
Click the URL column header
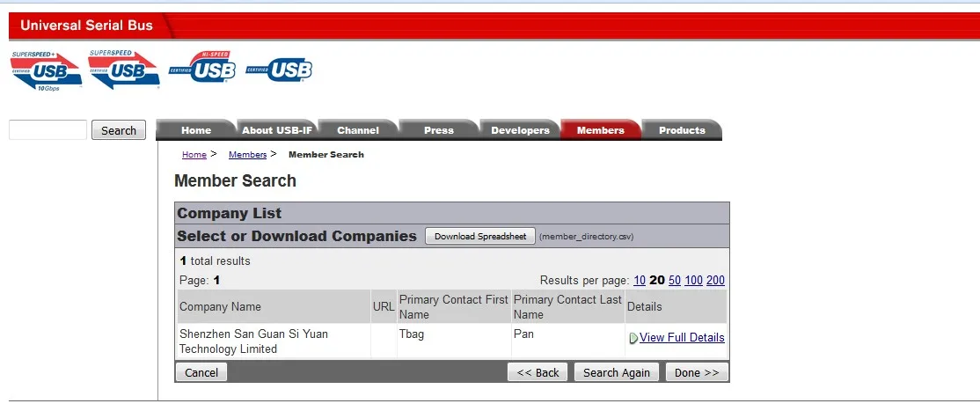click(384, 307)
